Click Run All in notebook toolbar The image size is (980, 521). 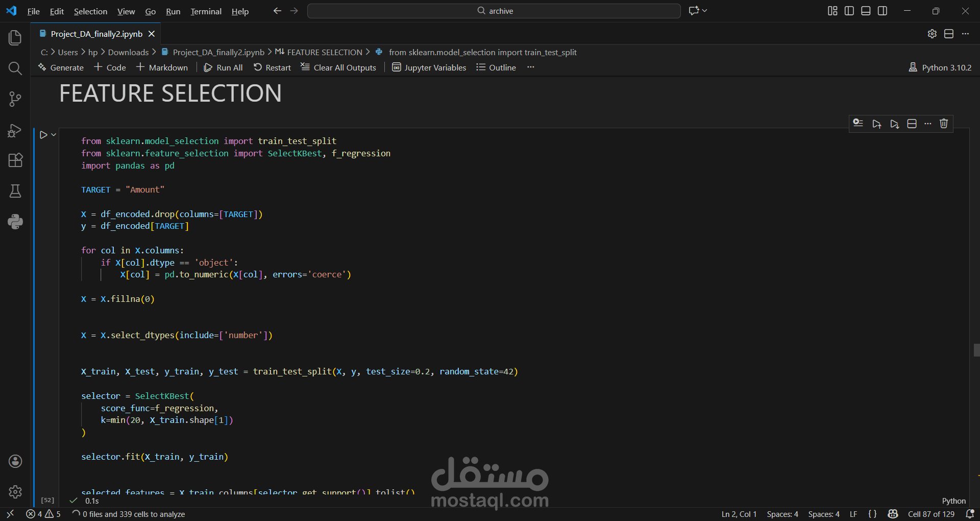click(223, 67)
